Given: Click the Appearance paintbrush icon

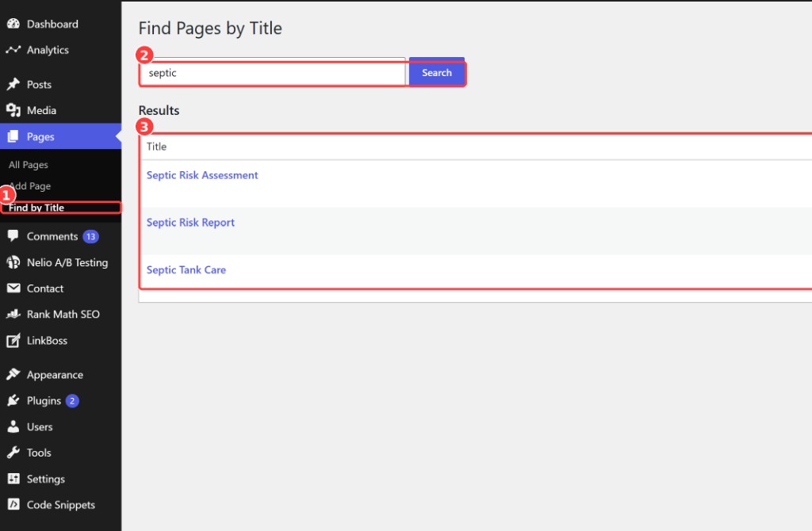Looking at the screenshot, I should click(x=13, y=374).
